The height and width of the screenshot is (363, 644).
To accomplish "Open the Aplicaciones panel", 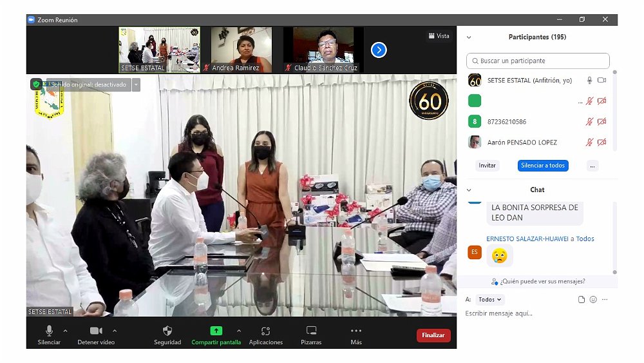I will pyautogui.click(x=265, y=331).
